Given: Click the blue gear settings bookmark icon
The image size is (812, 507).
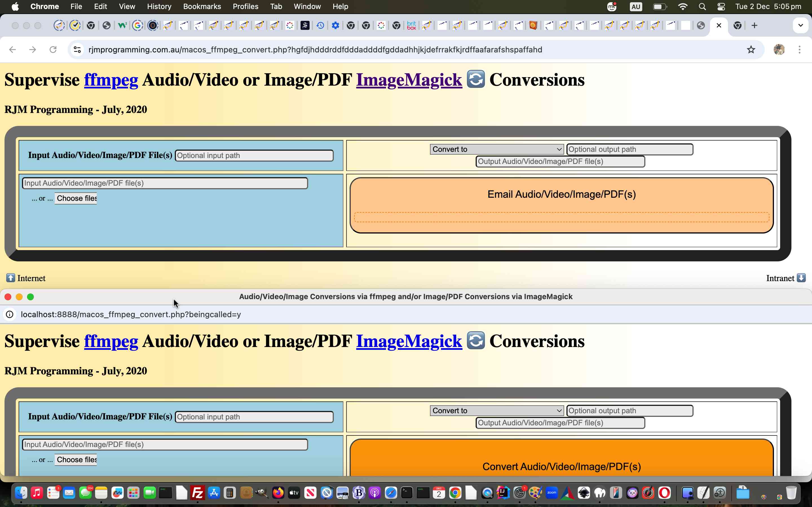Looking at the screenshot, I should tap(336, 25).
